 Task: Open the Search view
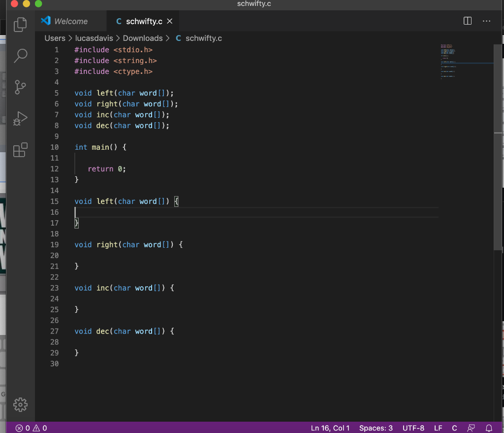pos(20,56)
